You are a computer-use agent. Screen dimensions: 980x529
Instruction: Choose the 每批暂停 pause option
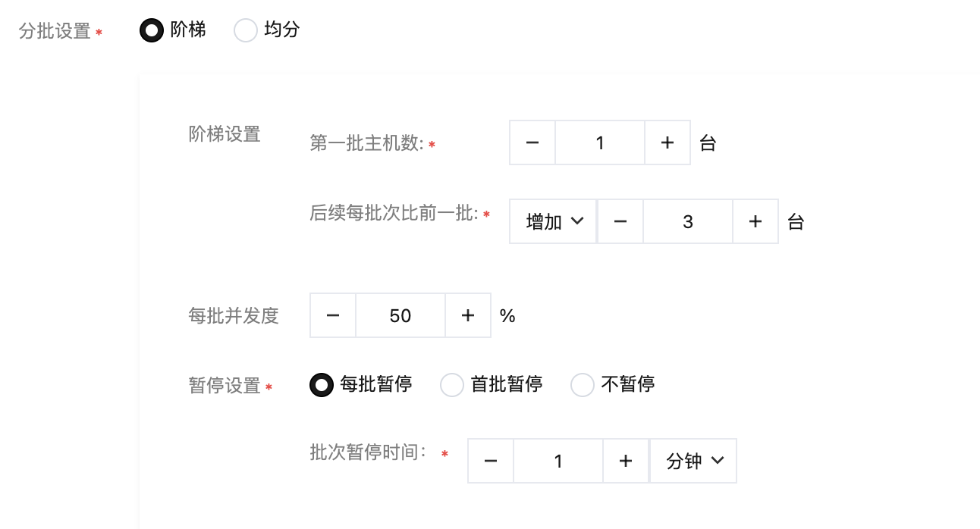coord(322,385)
